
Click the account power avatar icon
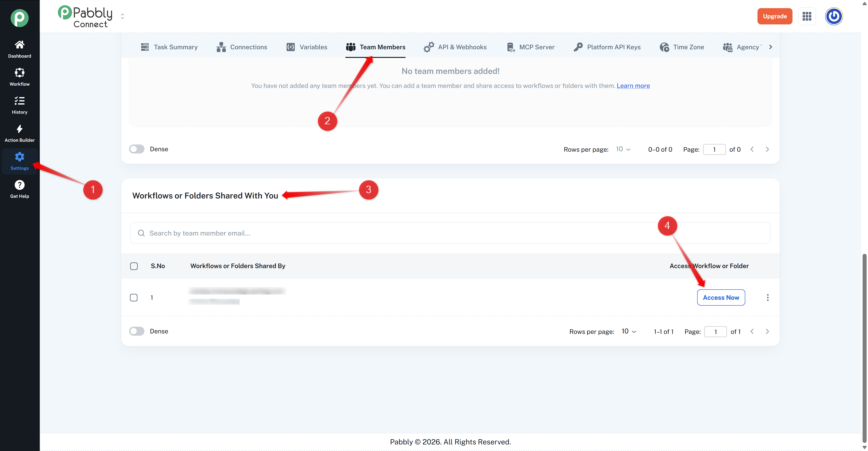click(834, 16)
